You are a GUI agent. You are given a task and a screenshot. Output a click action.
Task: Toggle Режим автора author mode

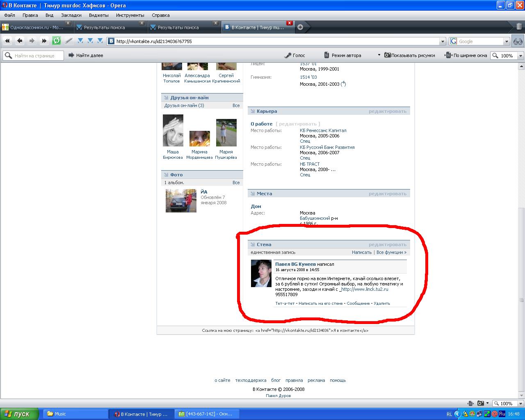(342, 55)
